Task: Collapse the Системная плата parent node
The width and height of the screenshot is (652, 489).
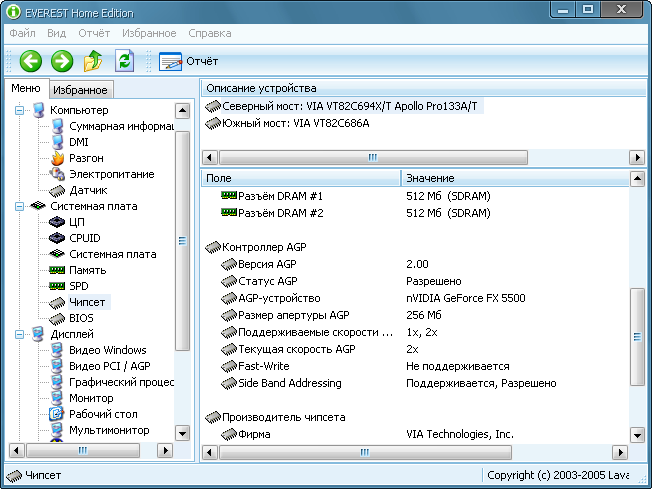Action: pos(19,206)
